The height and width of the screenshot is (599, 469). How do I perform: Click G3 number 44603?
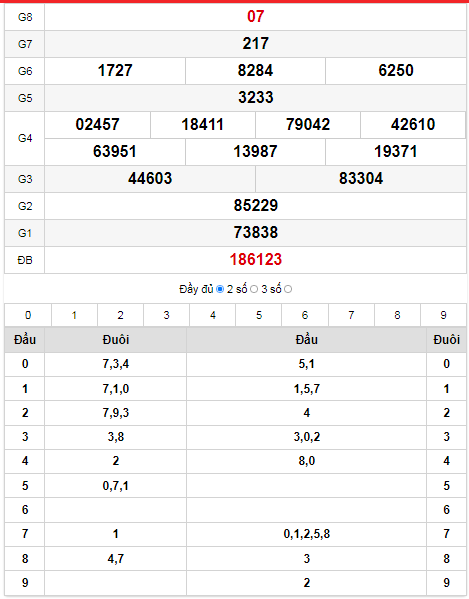(x=150, y=179)
